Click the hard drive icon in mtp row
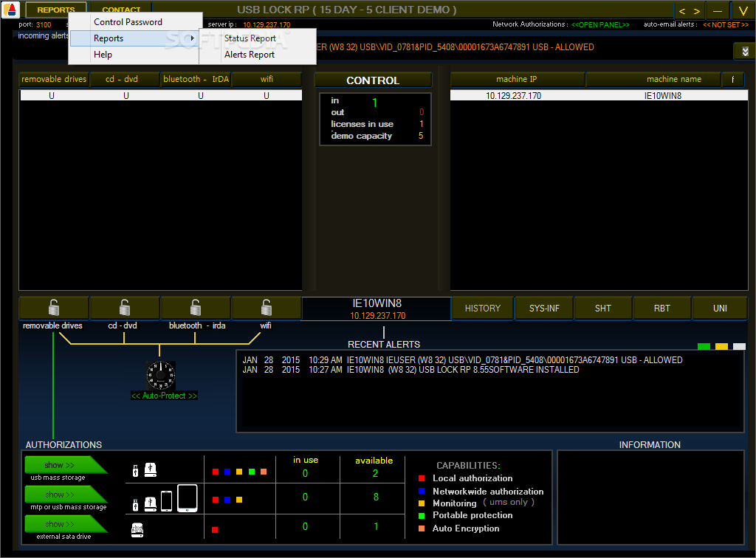Screen dimensions: 756x558 pyautogui.click(x=151, y=503)
